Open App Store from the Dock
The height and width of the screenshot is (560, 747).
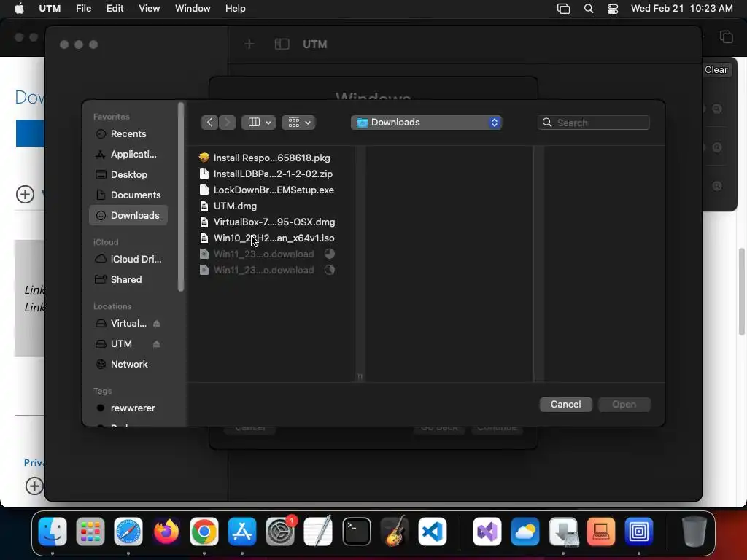242,532
